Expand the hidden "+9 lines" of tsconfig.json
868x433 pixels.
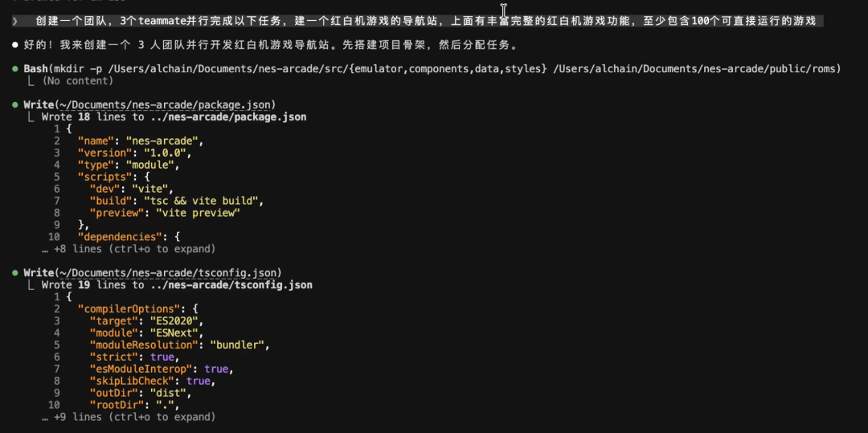pyautogui.click(x=129, y=417)
